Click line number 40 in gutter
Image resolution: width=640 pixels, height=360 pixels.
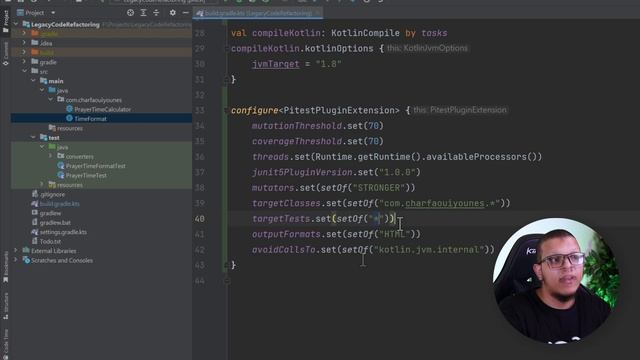[x=200, y=219]
